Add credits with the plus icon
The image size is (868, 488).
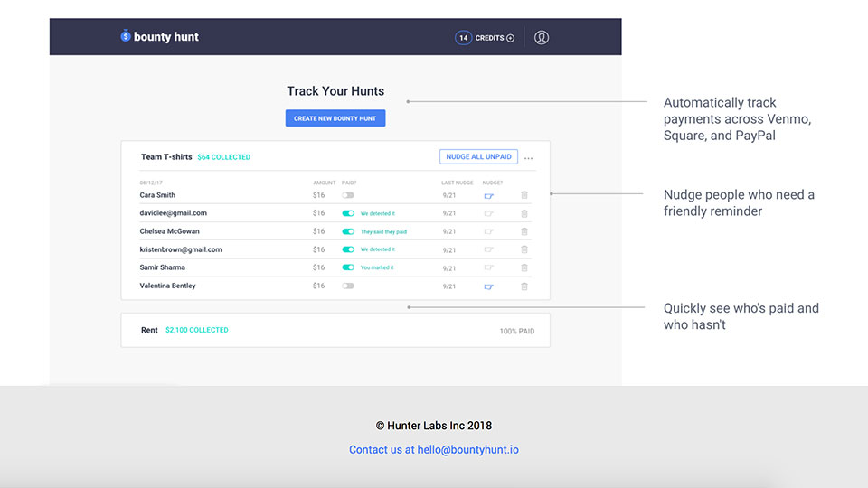click(x=510, y=38)
